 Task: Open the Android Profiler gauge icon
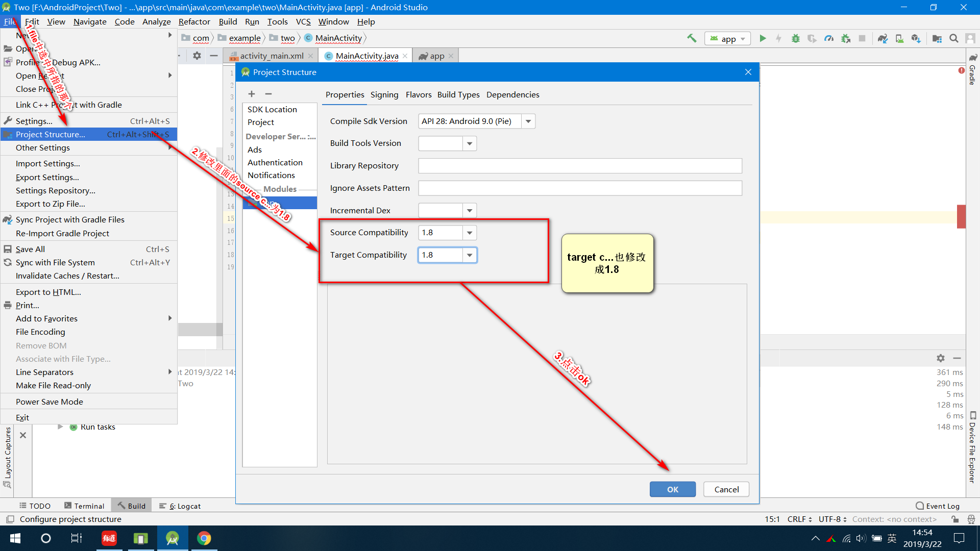[829, 38]
